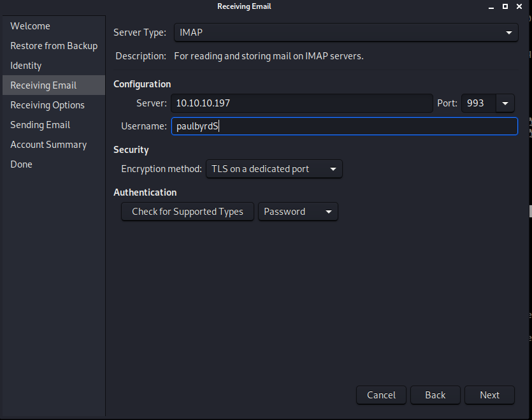532x420 pixels.
Task: Expand the Port dropdown arrow
Action: click(x=505, y=103)
